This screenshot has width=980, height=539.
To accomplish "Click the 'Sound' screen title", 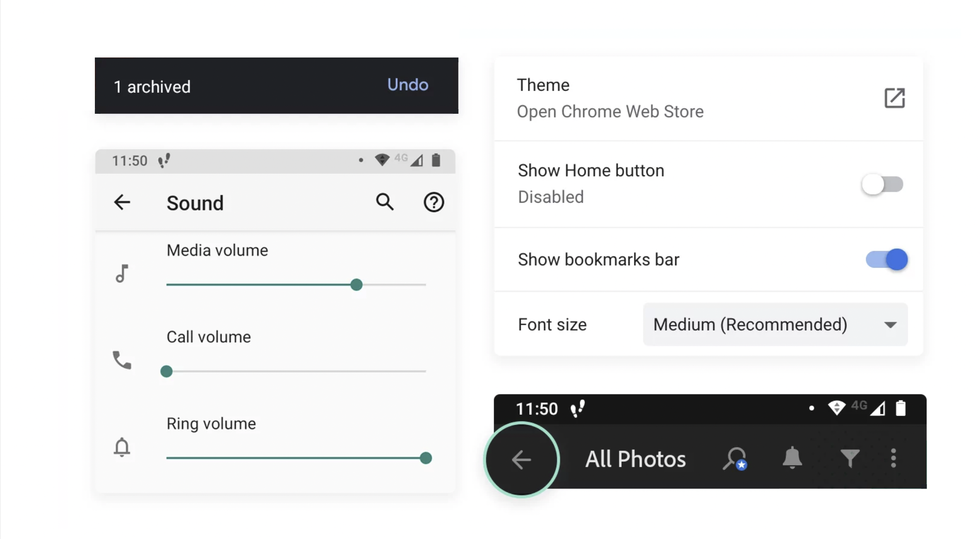I will click(x=195, y=203).
